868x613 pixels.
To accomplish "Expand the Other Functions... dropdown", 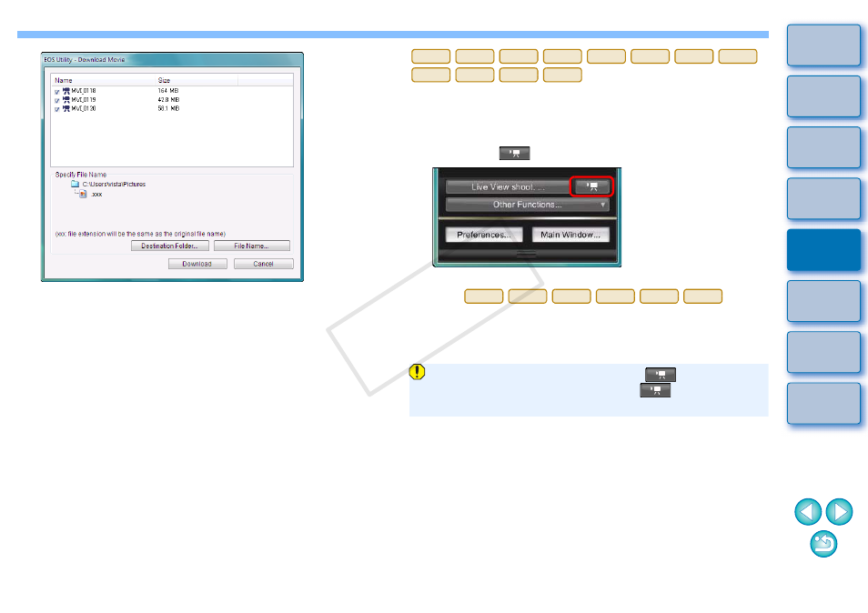I will pos(528,205).
